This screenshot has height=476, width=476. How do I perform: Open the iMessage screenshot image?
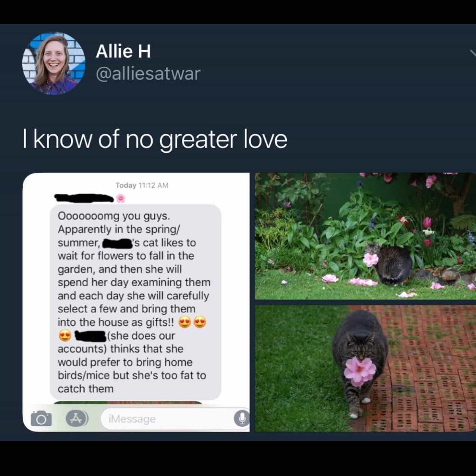[136, 302]
